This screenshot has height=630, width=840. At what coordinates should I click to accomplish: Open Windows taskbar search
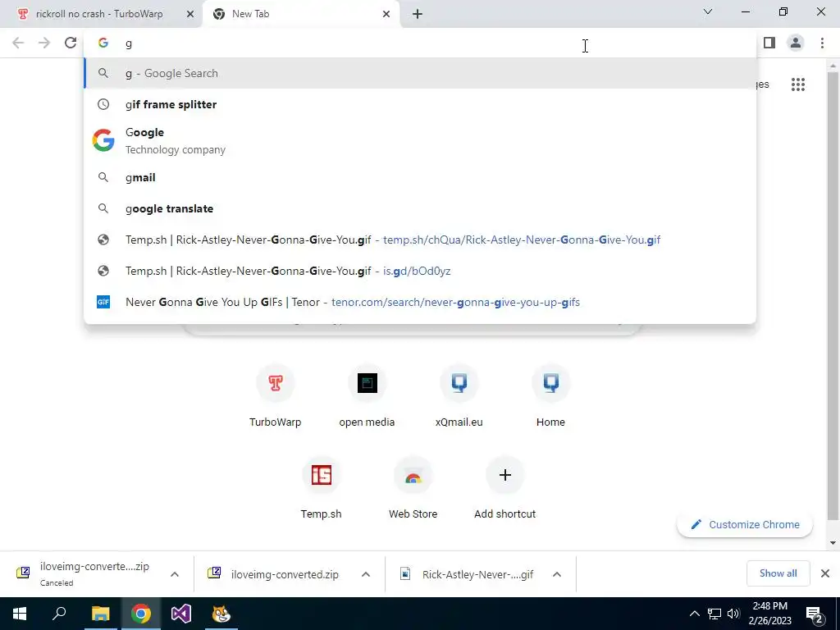click(x=59, y=614)
